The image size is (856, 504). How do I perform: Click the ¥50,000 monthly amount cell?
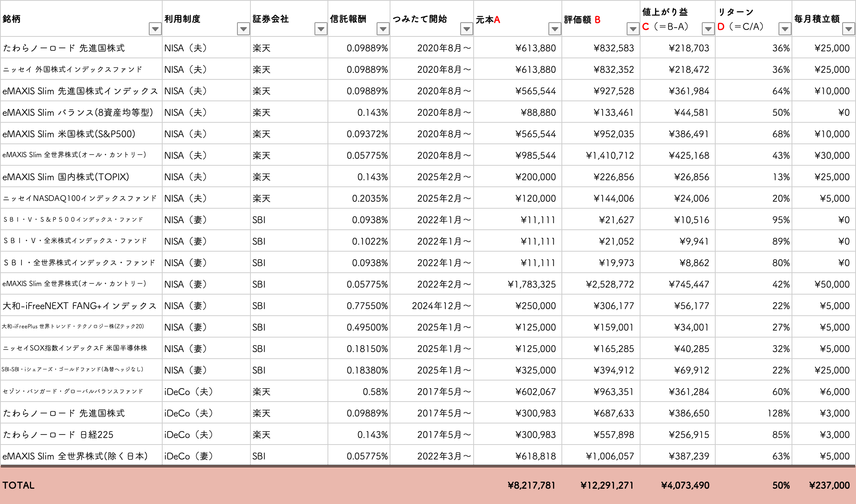pos(832,284)
